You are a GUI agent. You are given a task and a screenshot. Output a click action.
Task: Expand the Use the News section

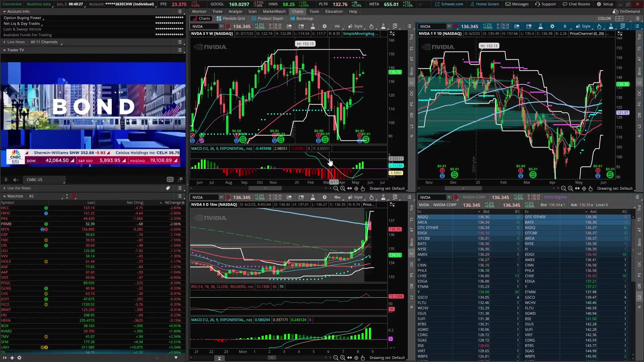point(5,188)
